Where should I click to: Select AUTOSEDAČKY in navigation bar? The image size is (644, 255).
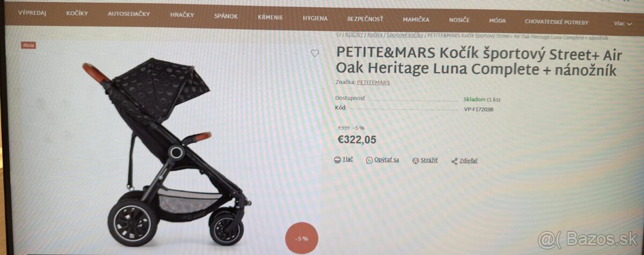tap(129, 14)
